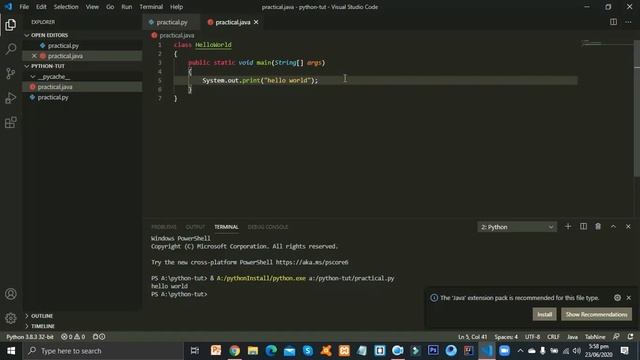Close practical.java in Open Editors list
Viewport: 640px width, 360px height.
34,56
